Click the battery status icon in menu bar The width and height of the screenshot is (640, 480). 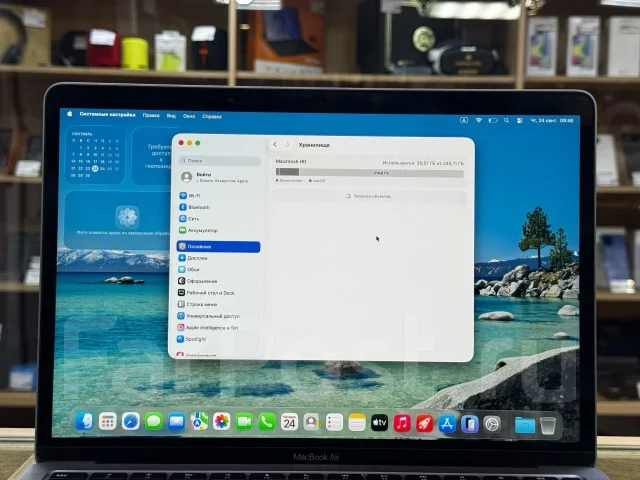493,120
